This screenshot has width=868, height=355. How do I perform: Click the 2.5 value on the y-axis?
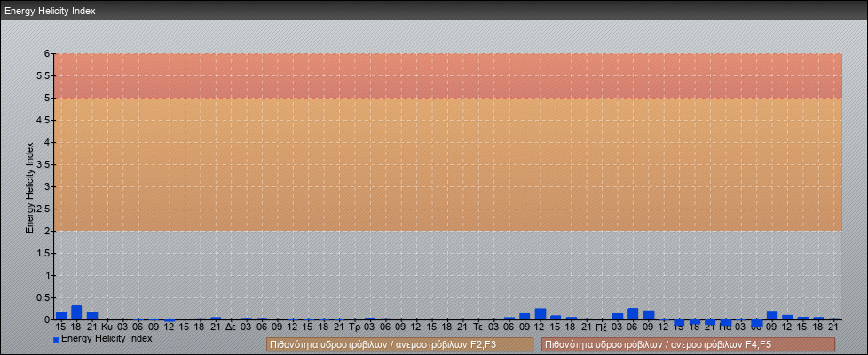coord(44,209)
